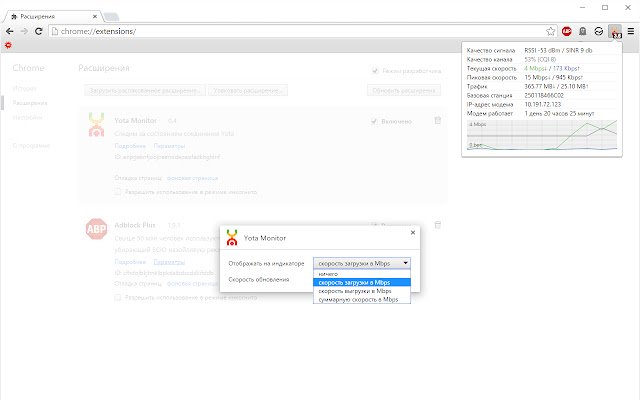This screenshot has height=400, width=640.
Task: Open О программе in Chrome sidebar
Action: [31, 146]
